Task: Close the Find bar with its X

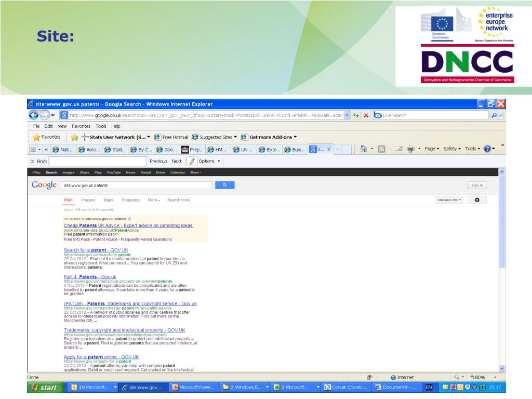Action: coord(33,162)
